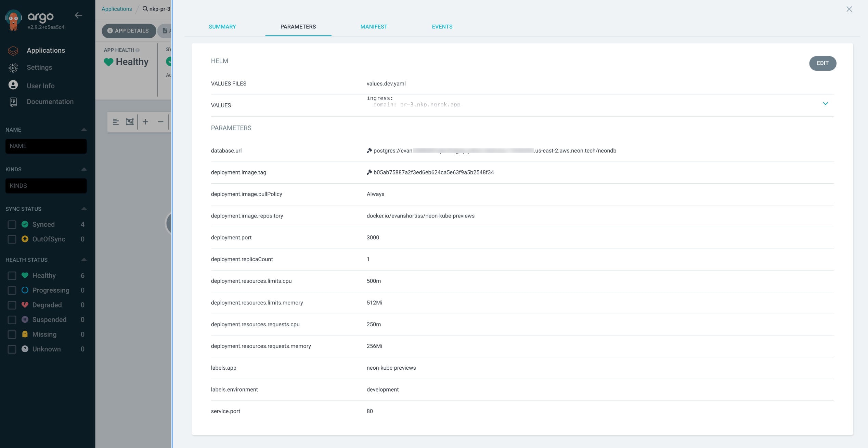The image size is (868, 448).
Task: Open the Documentation book icon
Action: click(x=13, y=102)
